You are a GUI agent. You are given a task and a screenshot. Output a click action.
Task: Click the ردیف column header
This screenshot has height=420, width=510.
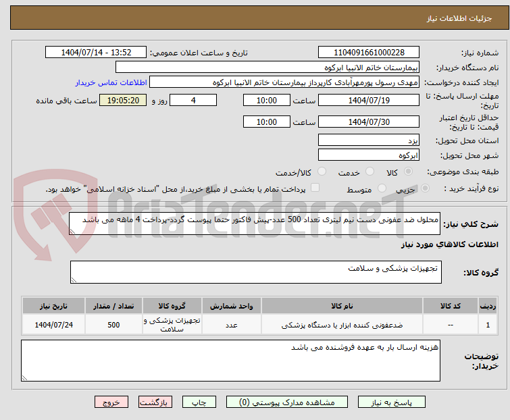tap(488, 306)
